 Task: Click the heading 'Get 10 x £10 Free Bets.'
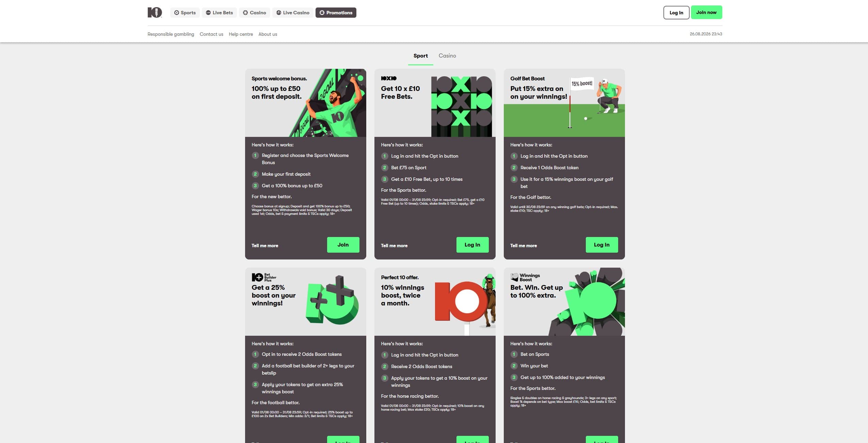pyautogui.click(x=400, y=93)
